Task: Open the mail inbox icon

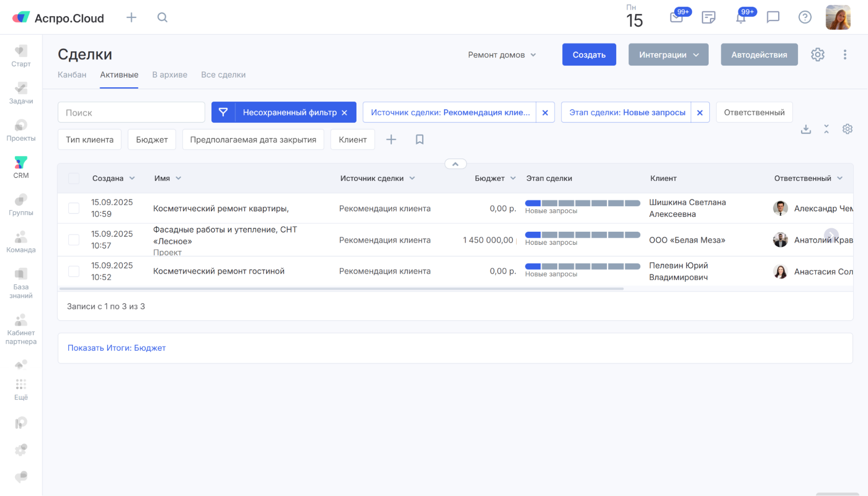Action: tap(676, 18)
